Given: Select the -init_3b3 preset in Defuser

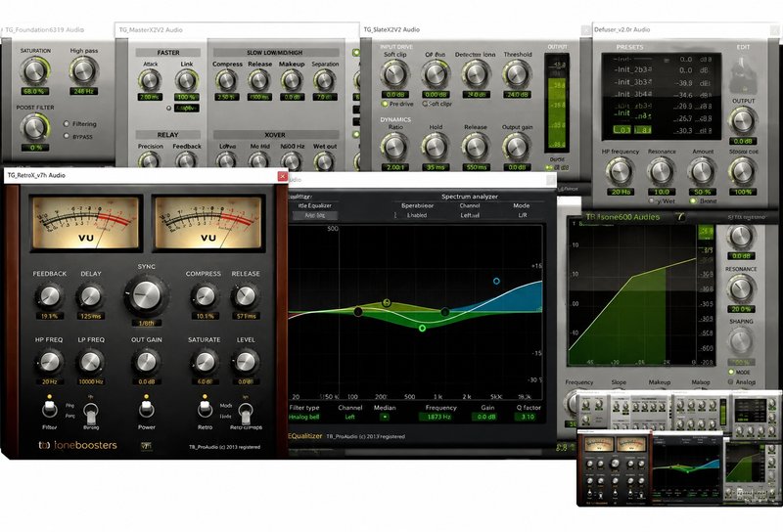Looking at the screenshot, I should pos(632,82).
